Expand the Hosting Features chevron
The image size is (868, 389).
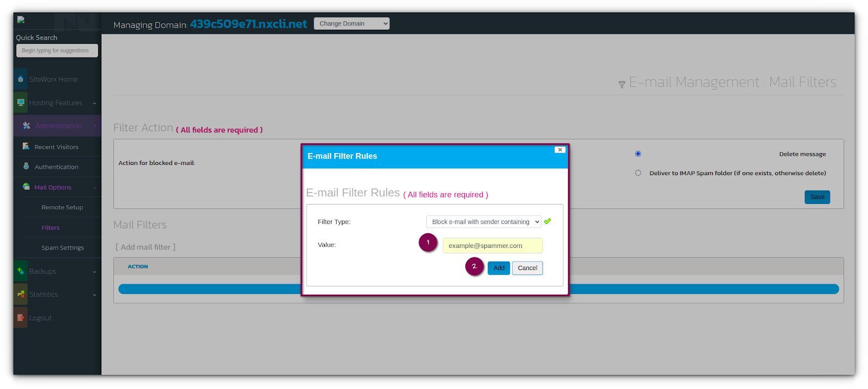click(94, 103)
